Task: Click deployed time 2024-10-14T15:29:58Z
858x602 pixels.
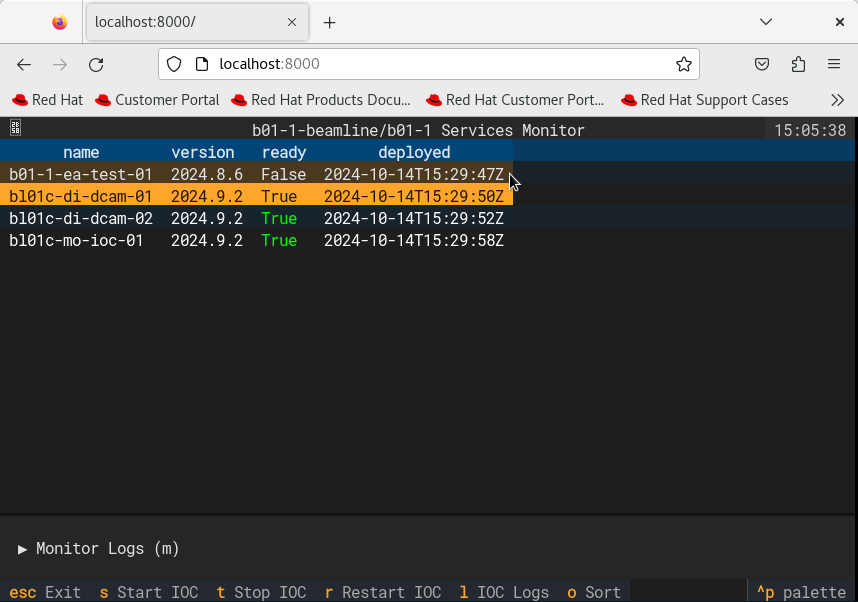Action: (414, 240)
